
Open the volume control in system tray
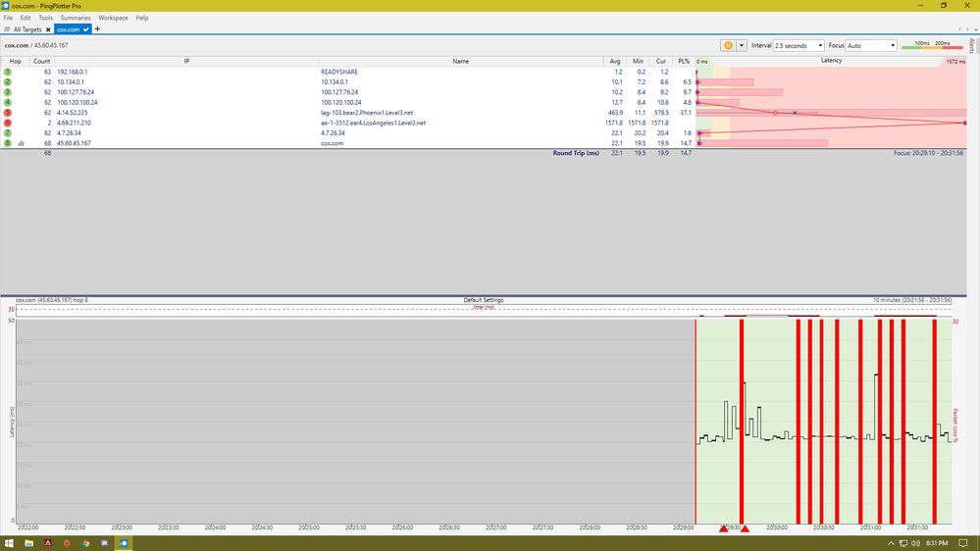pos(915,543)
